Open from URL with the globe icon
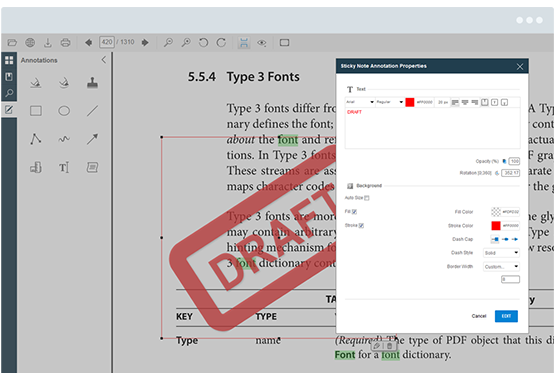555x373 pixels. click(30, 43)
